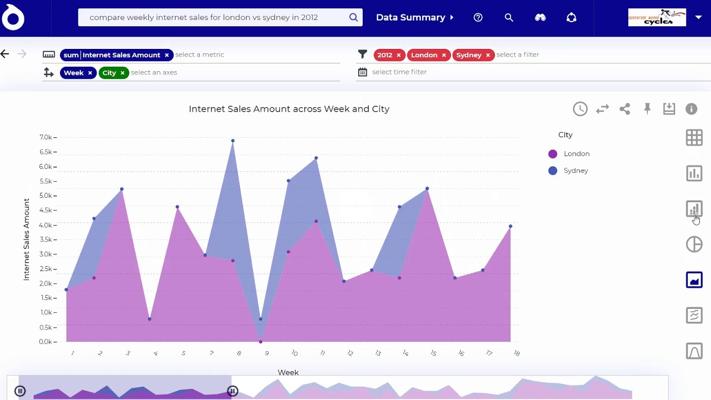Click the chart title text

(x=289, y=109)
